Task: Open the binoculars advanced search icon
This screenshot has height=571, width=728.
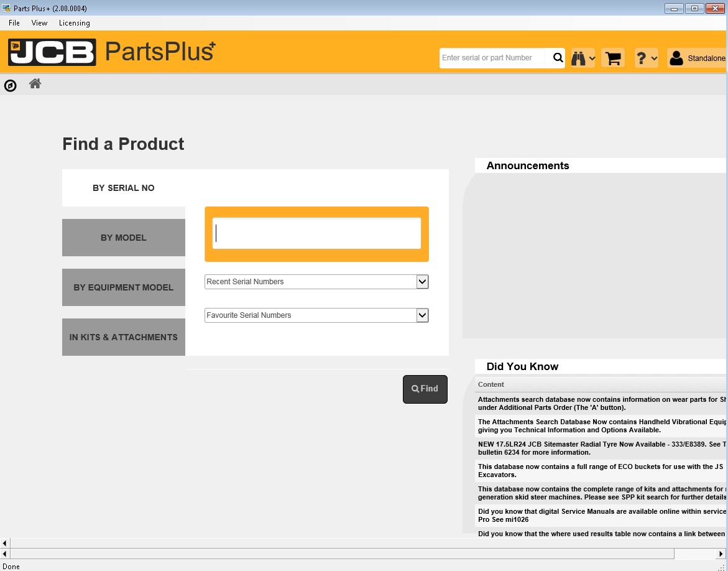Action: point(582,58)
